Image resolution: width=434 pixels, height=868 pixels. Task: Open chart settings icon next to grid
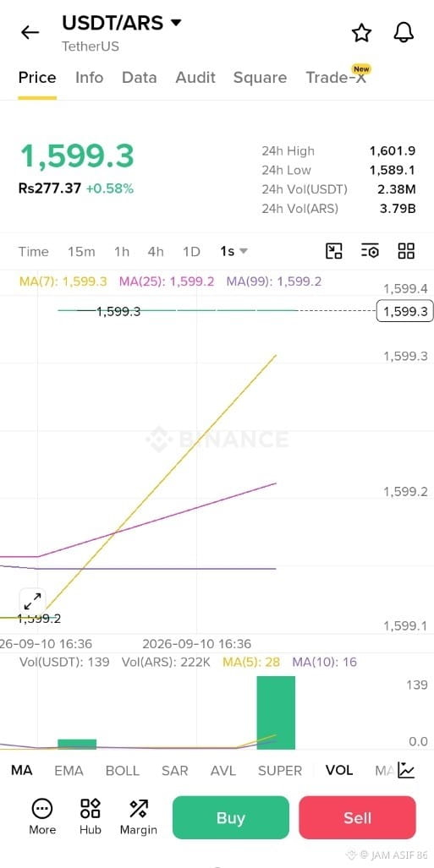pos(370,251)
